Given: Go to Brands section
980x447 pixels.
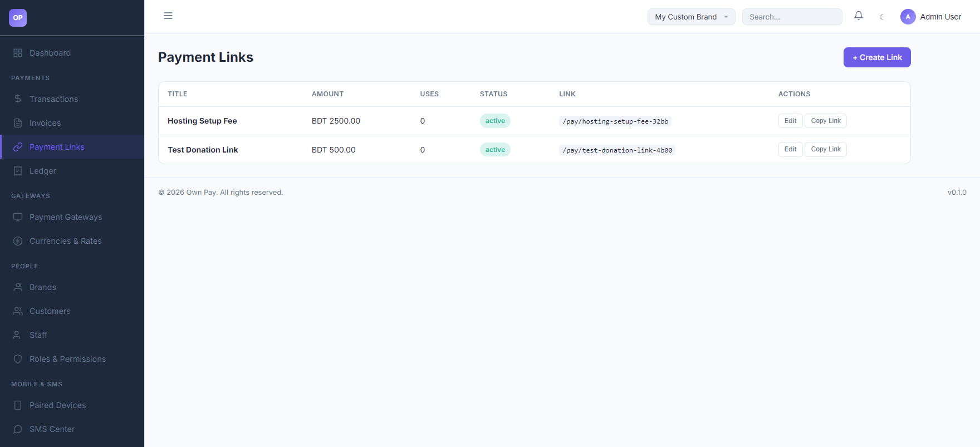Looking at the screenshot, I should (x=72, y=287).
